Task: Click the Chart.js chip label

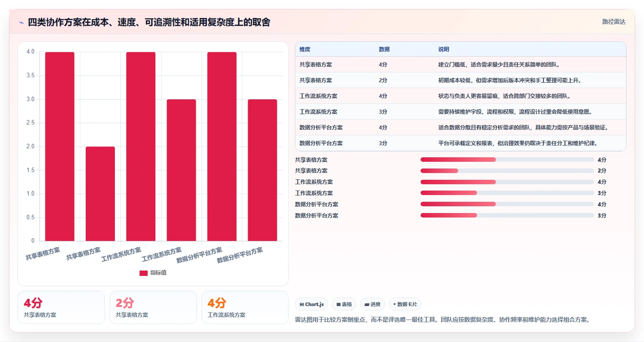Action: point(315,304)
